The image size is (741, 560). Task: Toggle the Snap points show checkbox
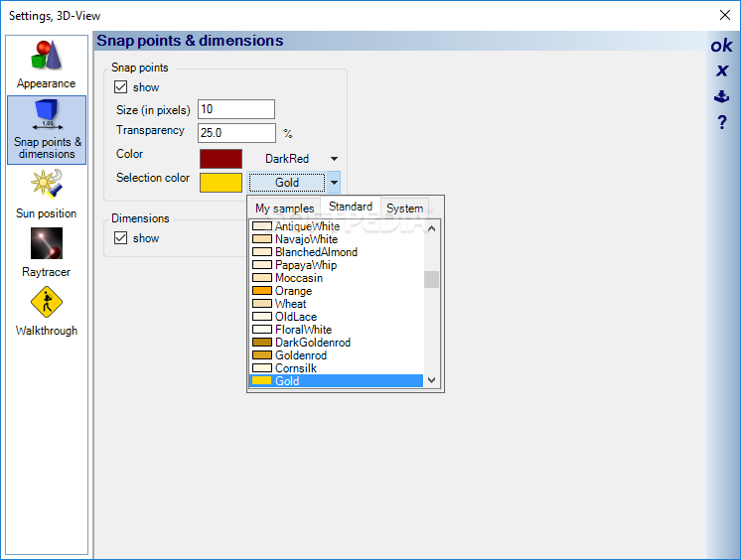pos(120,87)
